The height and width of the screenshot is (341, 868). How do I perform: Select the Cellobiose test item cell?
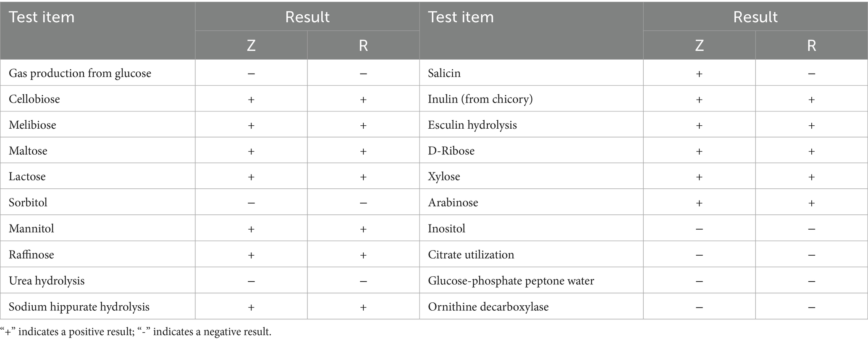tap(34, 99)
